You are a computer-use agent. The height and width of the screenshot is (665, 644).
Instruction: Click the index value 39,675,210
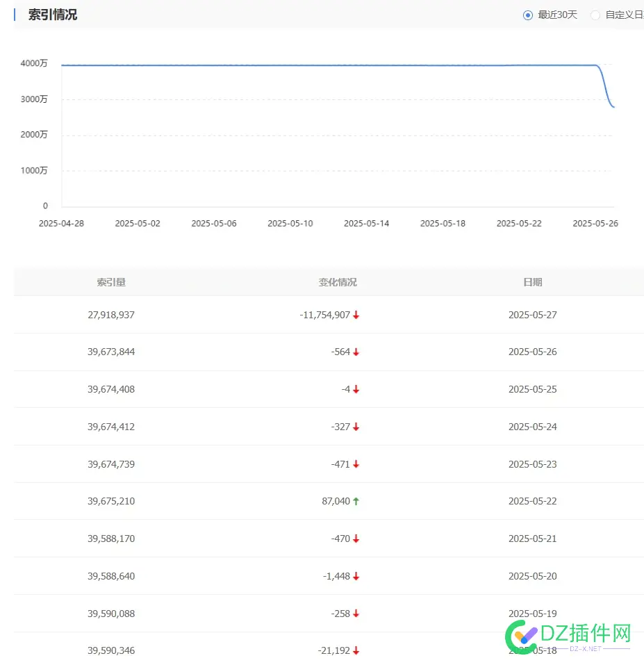111,501
